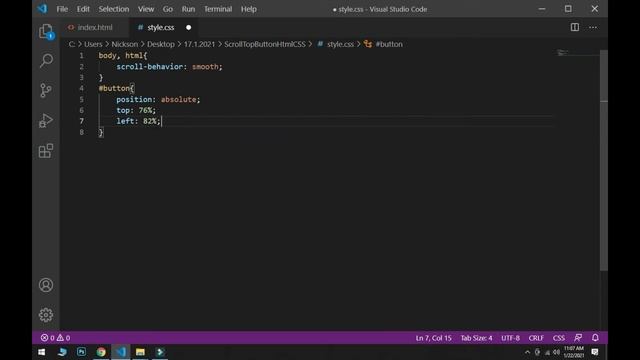
Task: Click the body, html selector on line 1
Action: 120,56
